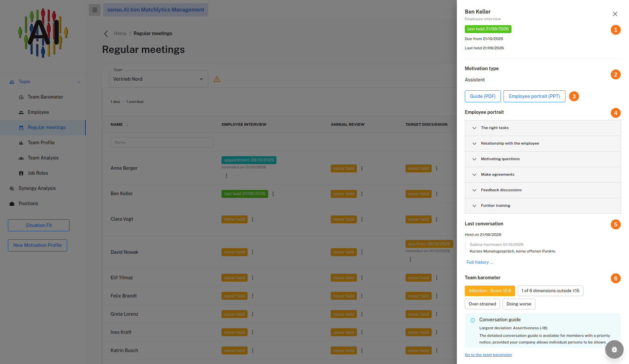This screenshot has width=629, height=364.
Task: Click the orange warning triangle icon
Action: tap(217, 79)
